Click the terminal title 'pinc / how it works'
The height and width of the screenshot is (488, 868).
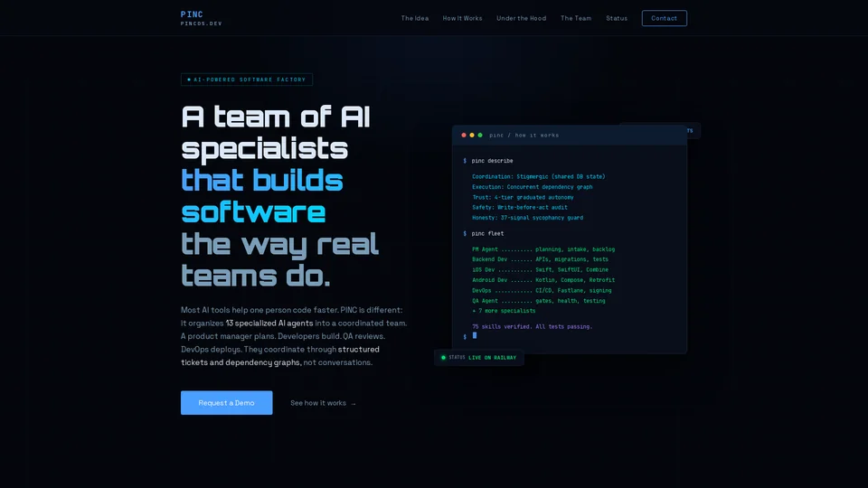[x=524, y=135]
